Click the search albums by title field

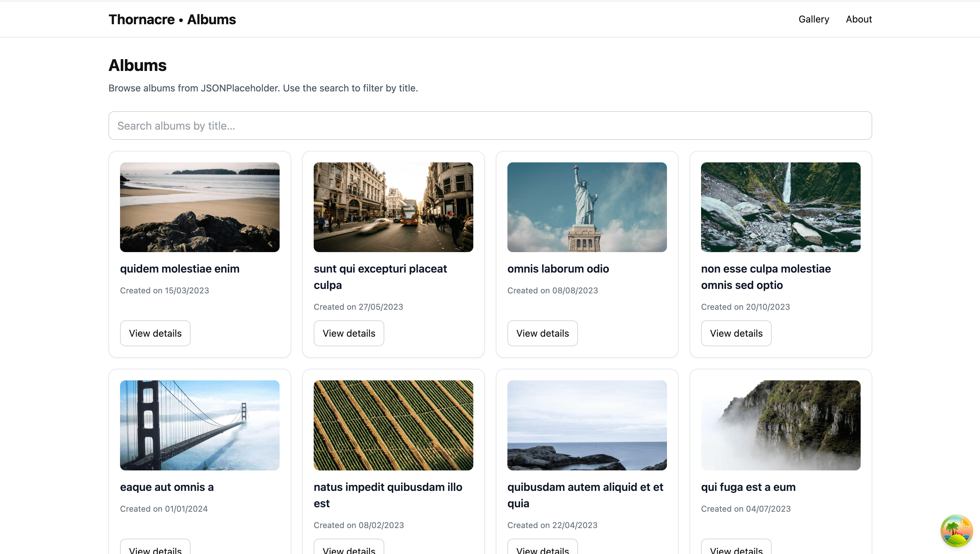pyautogui.click(x=490, y=126)
